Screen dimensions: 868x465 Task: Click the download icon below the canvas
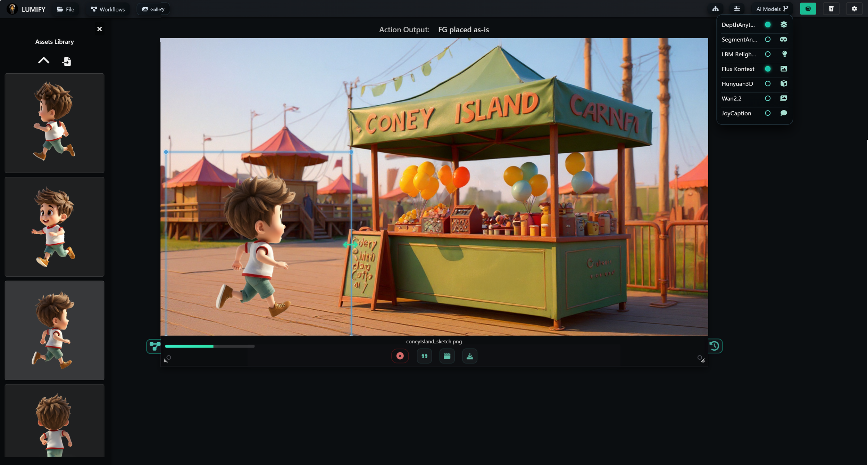469,356
